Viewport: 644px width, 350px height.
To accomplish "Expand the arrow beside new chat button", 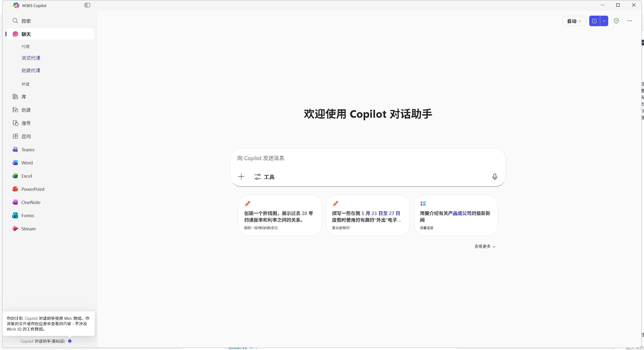I will (x=604, y=21).
